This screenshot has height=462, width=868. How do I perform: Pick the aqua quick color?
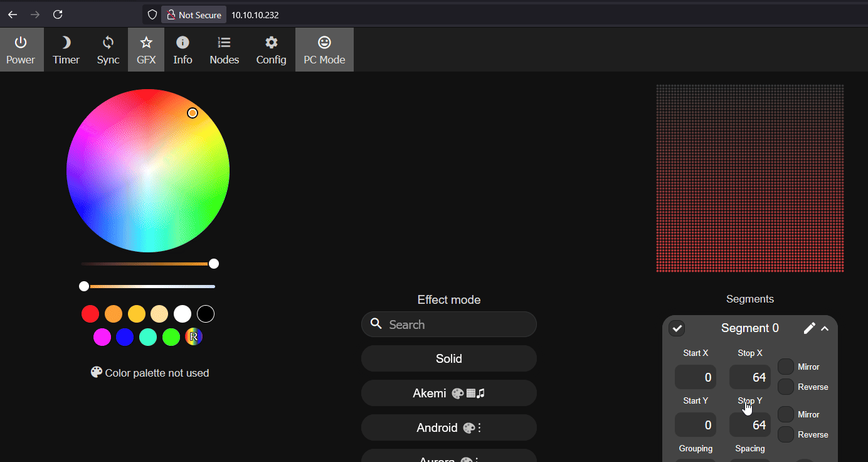click(x=148, y=337)
